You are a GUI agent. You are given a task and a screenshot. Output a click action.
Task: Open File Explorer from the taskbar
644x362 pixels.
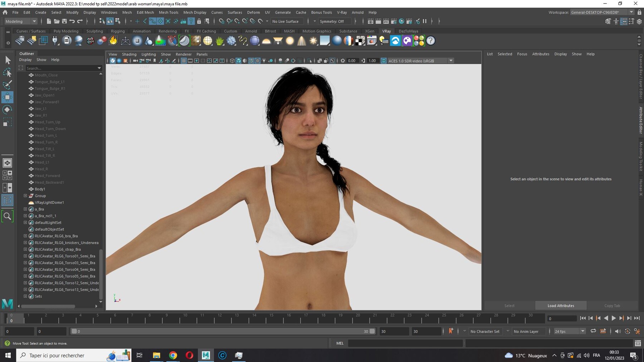pyautogui.click(x=156, y=355)
